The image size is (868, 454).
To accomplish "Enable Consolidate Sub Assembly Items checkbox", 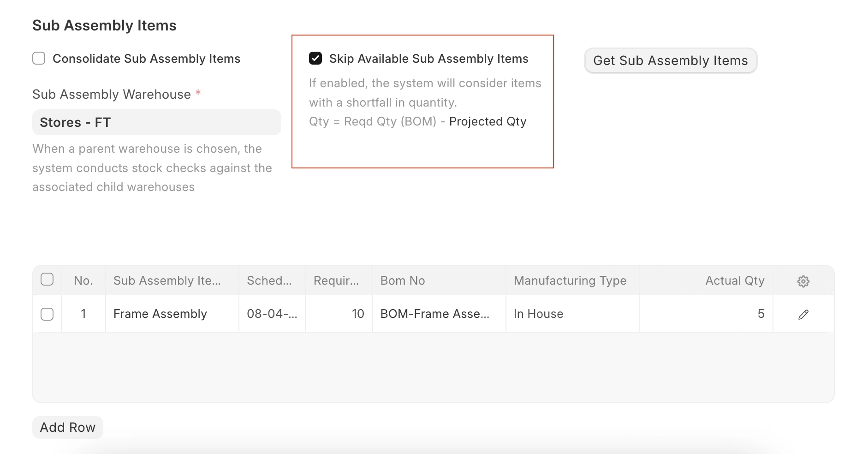I will (x=39, y=59).
